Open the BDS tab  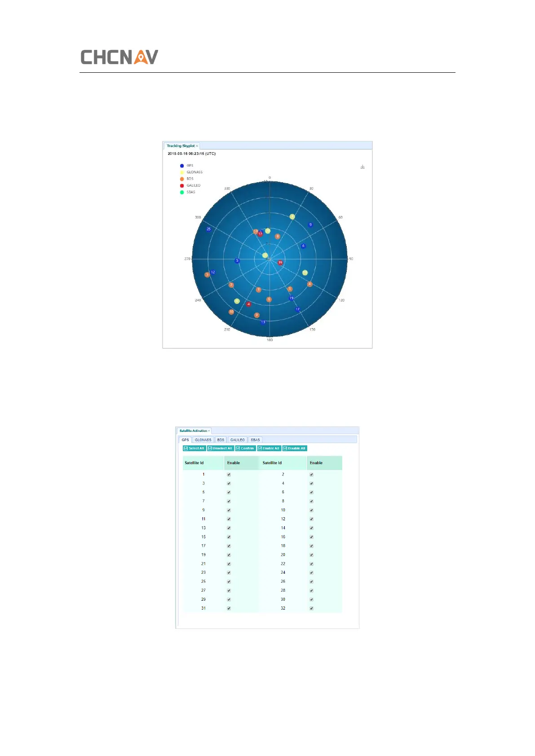tap(221, 440)
